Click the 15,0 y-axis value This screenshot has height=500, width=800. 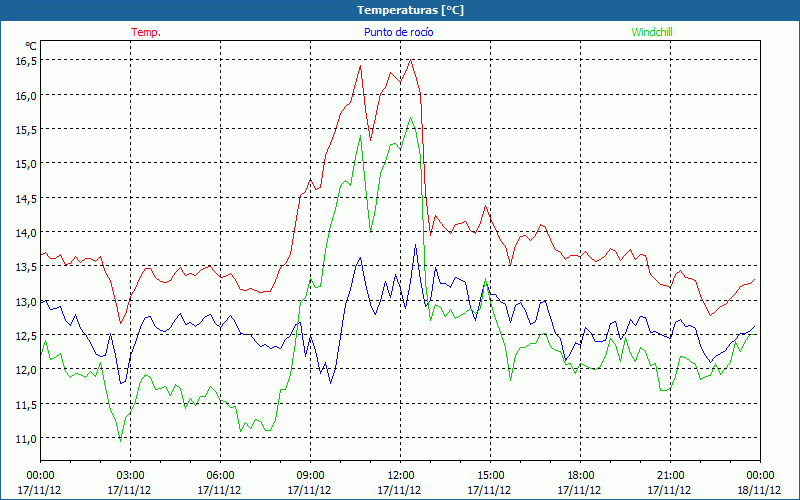26,164
